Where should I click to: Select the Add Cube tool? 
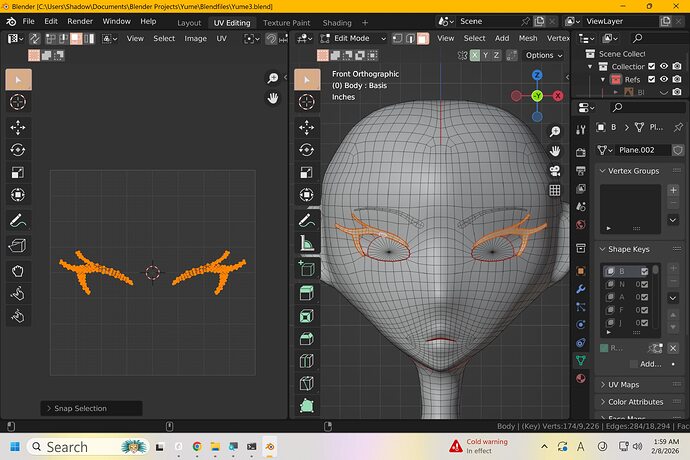(307, 268)
